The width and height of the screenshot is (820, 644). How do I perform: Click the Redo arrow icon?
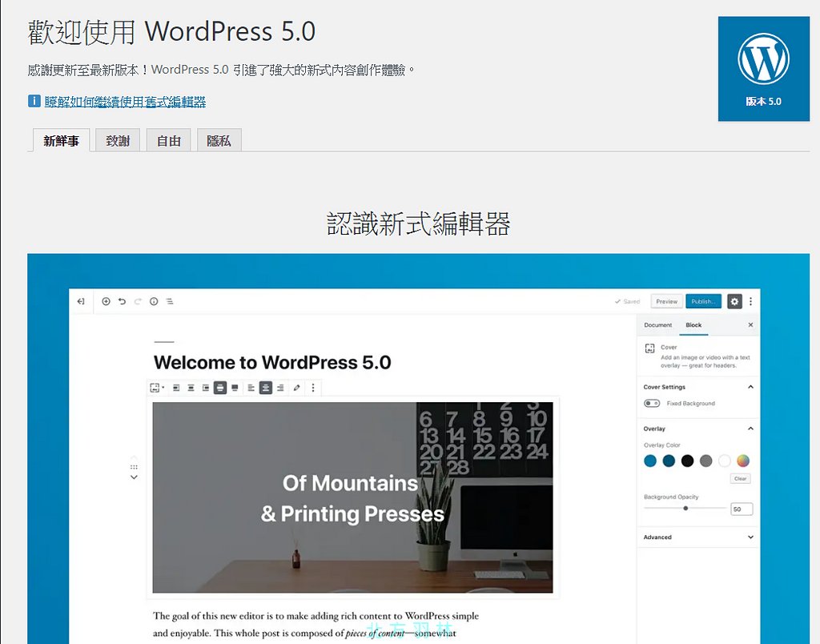click(138, 301)
